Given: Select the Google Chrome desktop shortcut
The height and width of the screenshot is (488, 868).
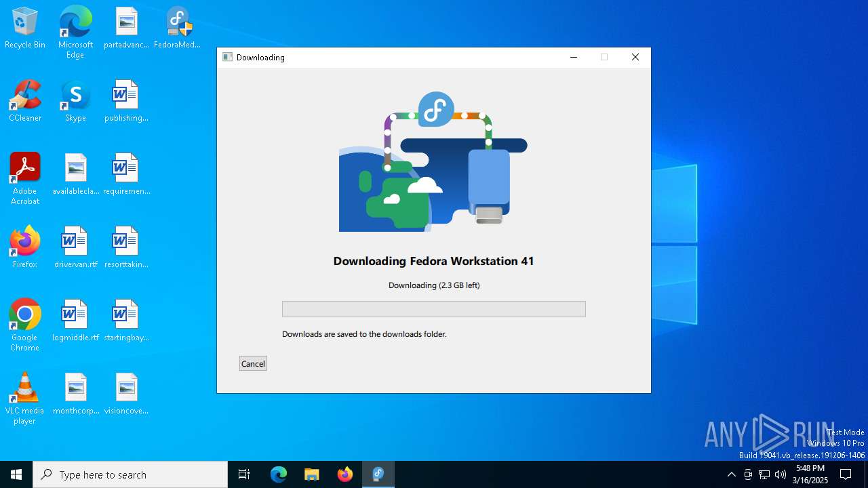Looking at the screenshot, I should (25, 325).
